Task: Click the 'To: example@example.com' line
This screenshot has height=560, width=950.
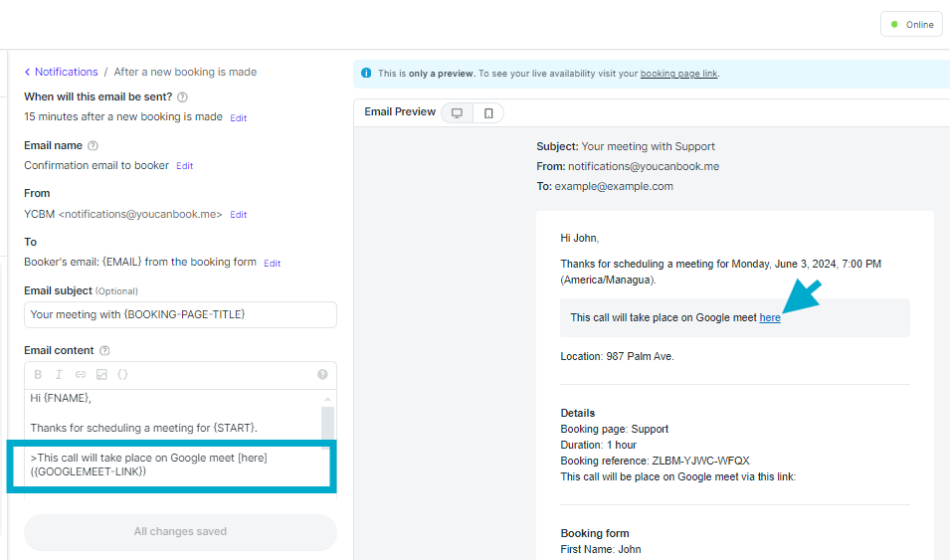Action: [605, 186]
